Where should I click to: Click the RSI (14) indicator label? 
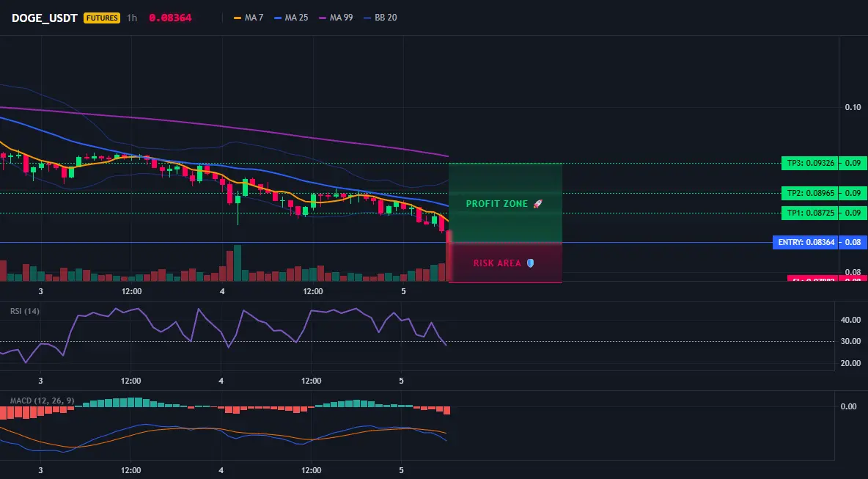point(25,311)
